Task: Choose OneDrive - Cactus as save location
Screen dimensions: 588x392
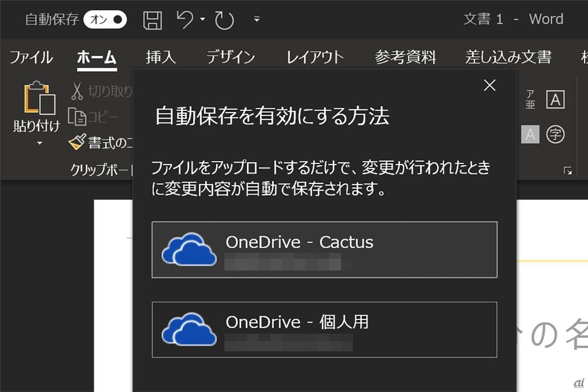Action: pos(324,250)
